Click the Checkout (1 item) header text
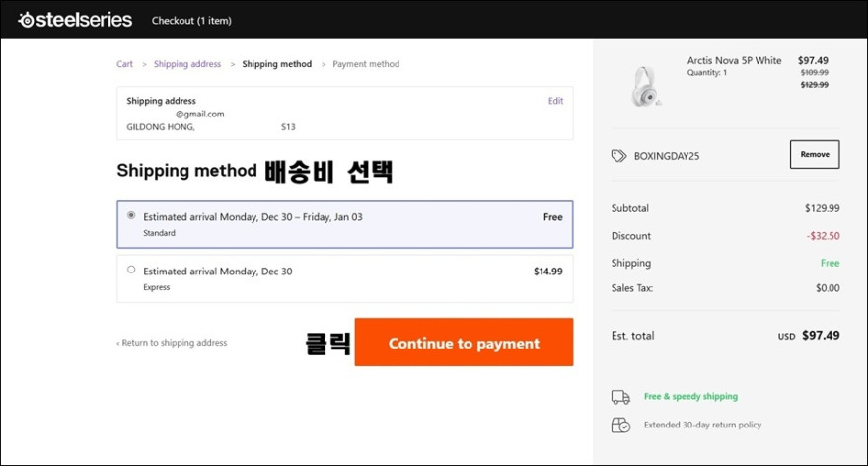Image resolution: width=868 pixels, height=466 pixels. coord(191,21)
